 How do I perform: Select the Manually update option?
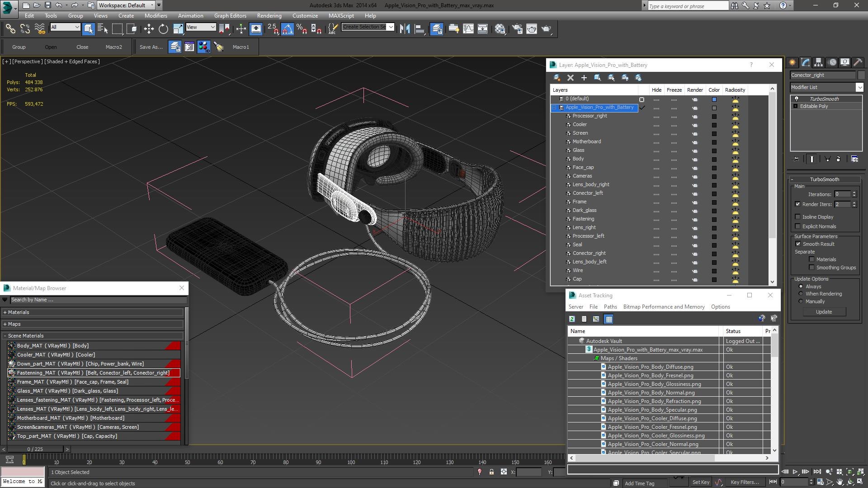click(801, 301)
